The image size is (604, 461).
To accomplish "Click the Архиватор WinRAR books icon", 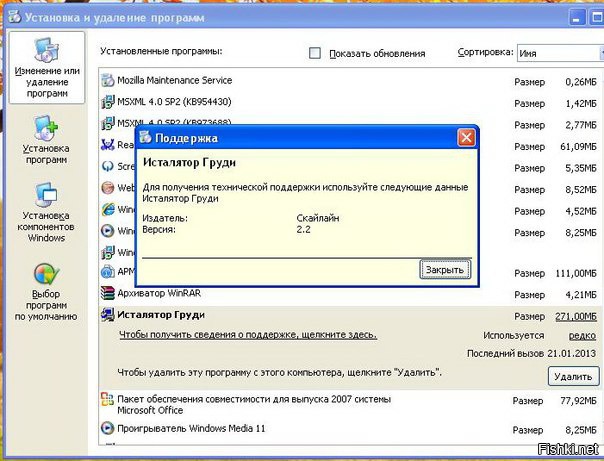I will [108, 294].
